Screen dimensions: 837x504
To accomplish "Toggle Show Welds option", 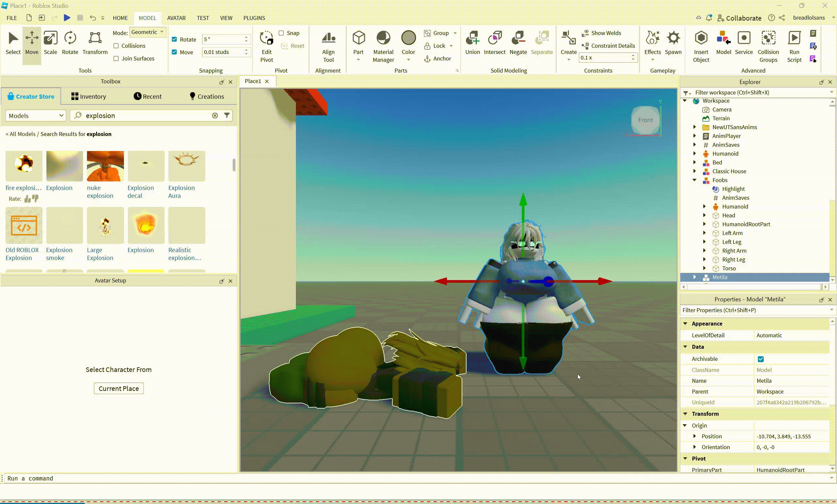I will click(602, 33).
